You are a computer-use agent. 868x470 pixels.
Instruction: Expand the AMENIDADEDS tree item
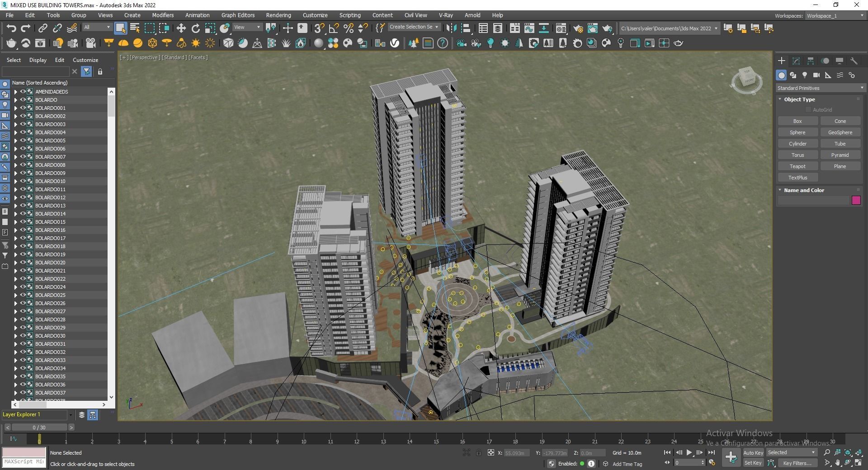coord(15,91)
